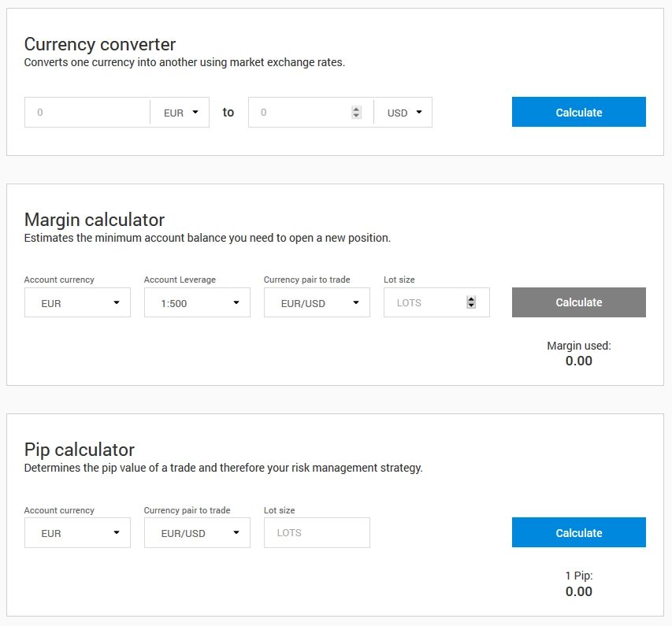
Task: Decrease Margin calculator lot size with down arrow
Action: point(471,306)
